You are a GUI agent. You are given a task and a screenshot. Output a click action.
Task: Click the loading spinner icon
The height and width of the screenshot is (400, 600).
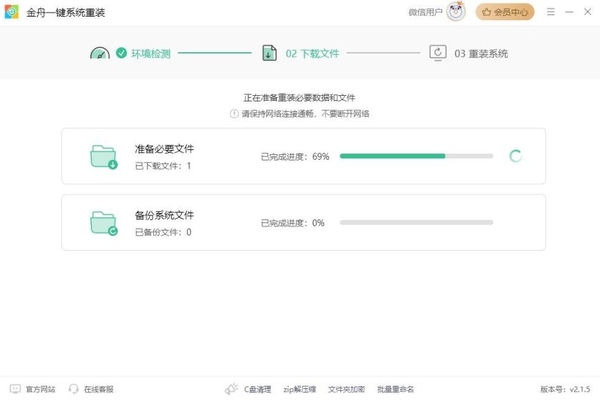point(515,156)
